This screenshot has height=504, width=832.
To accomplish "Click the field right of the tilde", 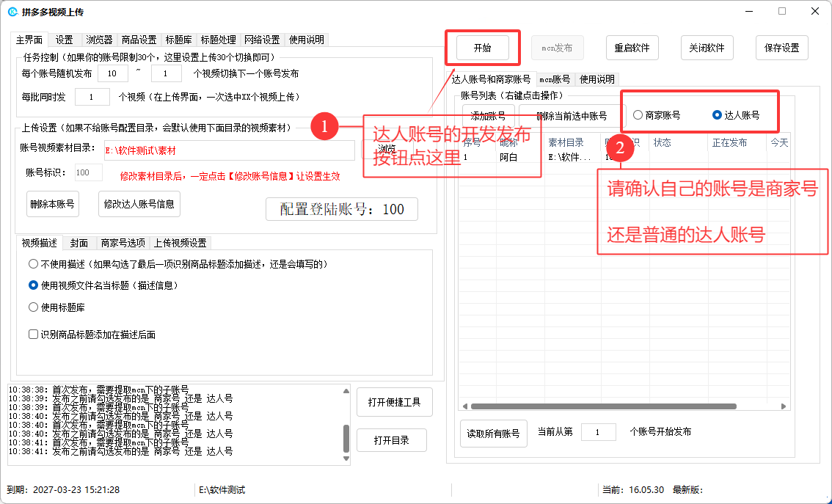I will tap(166, 73).
